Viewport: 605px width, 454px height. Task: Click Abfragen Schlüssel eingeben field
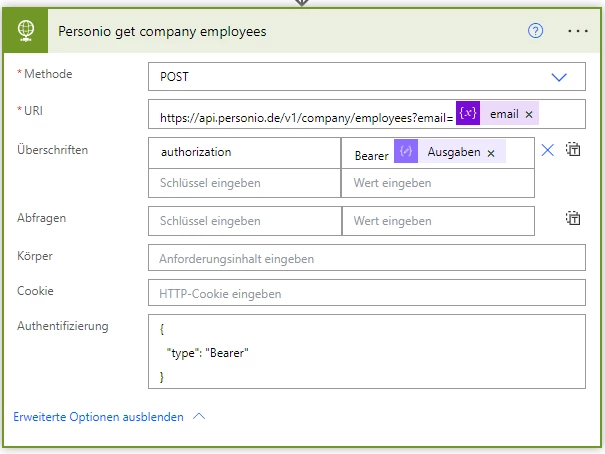point(245,221)
